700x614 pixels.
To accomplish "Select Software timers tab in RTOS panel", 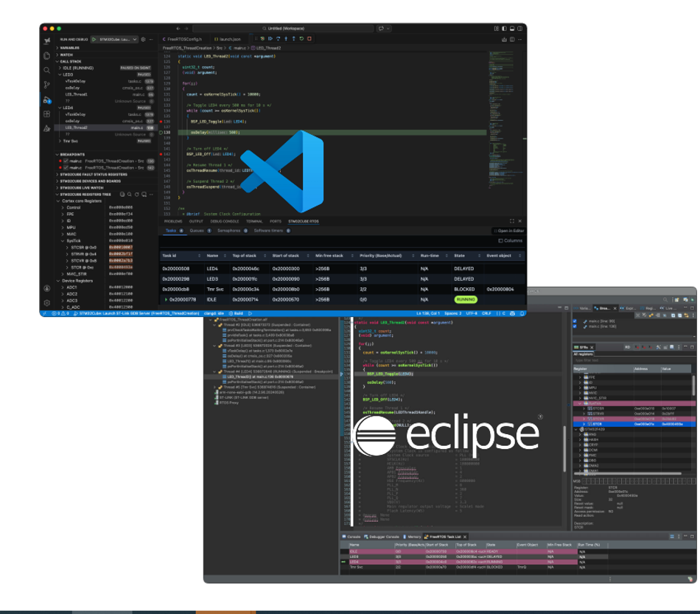I will (272, 231).
